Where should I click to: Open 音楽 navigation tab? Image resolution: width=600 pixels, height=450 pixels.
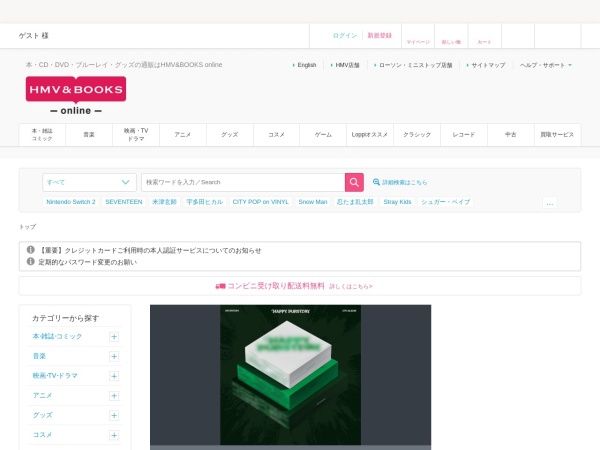(89, 135)
